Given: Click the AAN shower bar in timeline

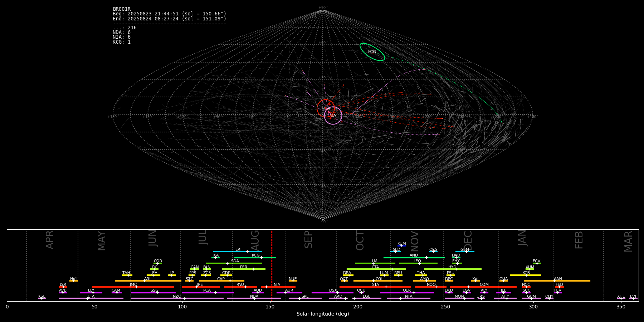Looking at the screenshot, I should coord(557,281).
